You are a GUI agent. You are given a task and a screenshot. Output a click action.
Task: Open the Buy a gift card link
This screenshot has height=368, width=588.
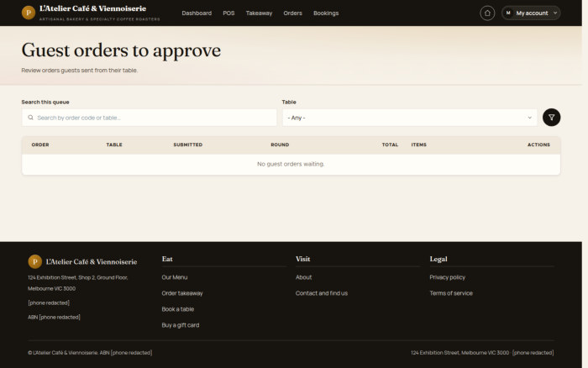[181, 325]
